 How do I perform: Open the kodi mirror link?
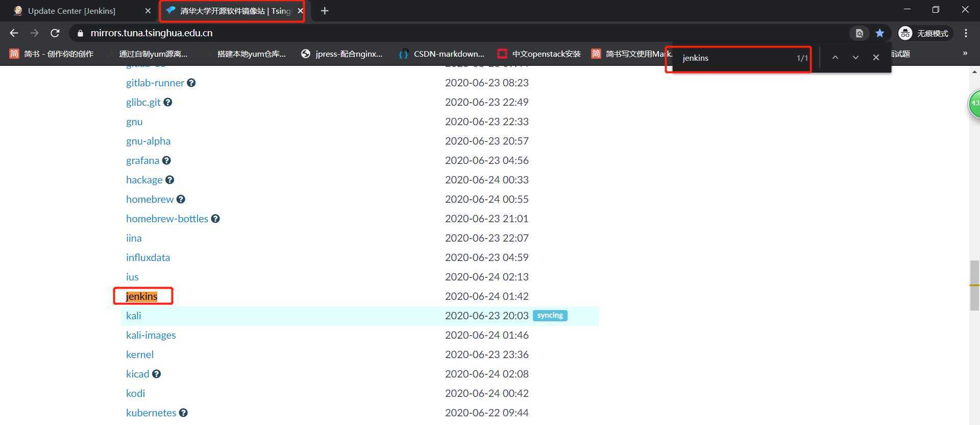pyautogui.click(x=136, y=393)
